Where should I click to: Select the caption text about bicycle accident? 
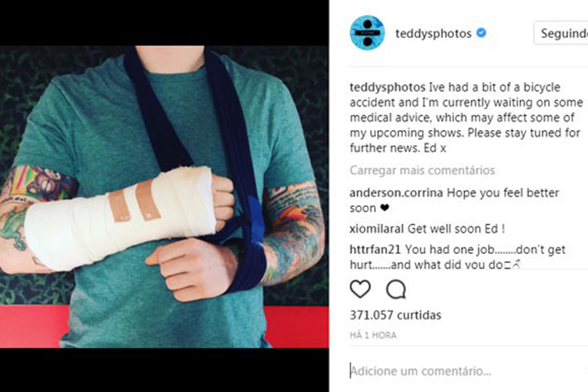click(466, 118)
